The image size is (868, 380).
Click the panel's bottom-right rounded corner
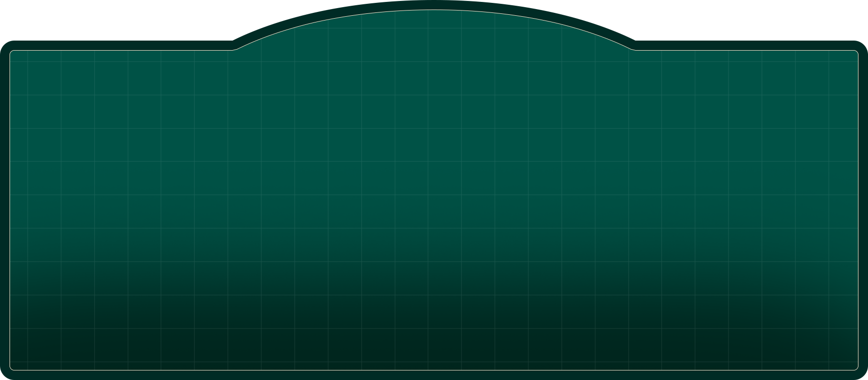[x=857, y=368]
